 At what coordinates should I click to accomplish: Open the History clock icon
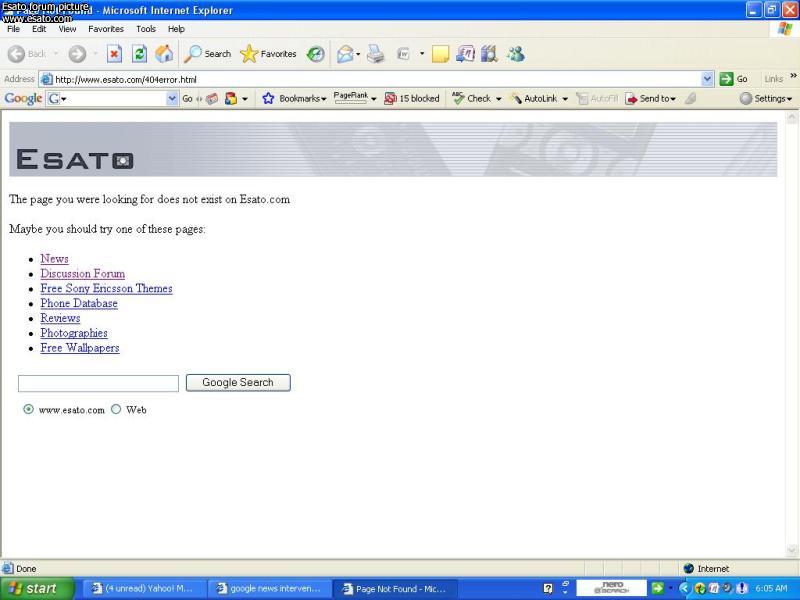[x=315, y=54]
